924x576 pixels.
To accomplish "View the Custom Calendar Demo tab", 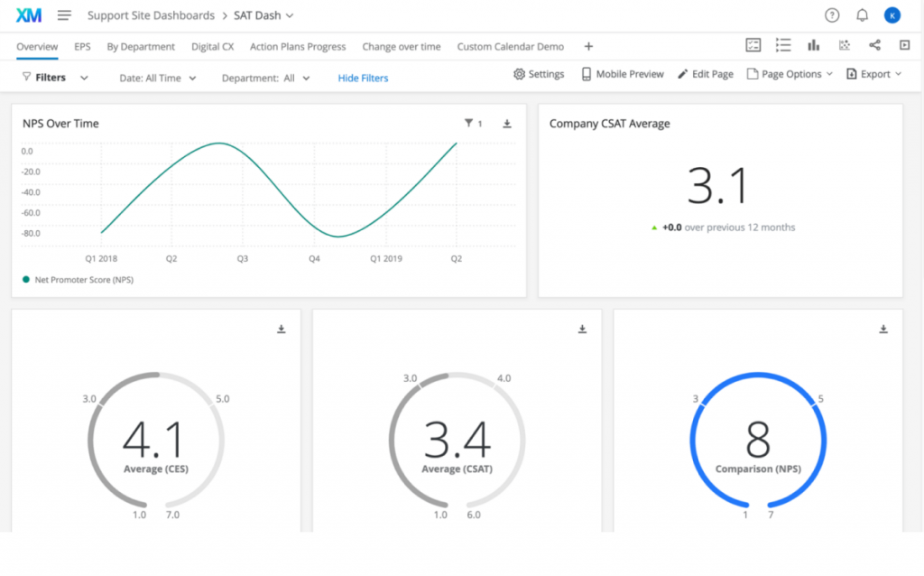I will coord(511,47).
